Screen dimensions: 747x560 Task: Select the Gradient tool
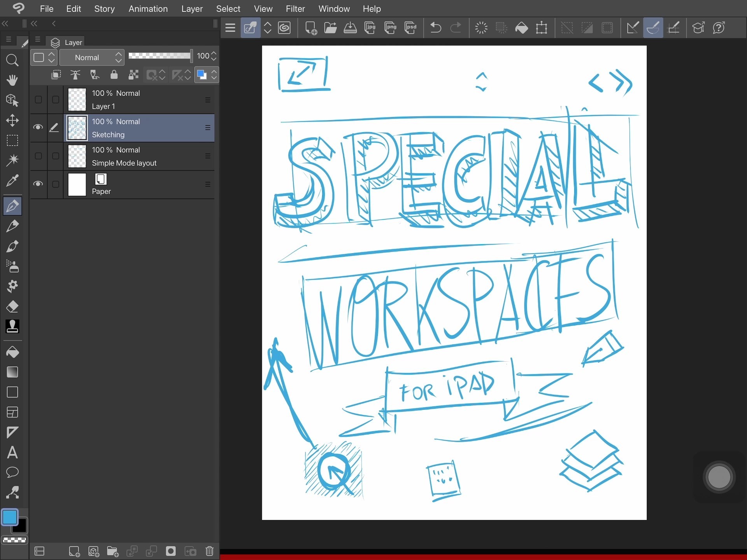point(12,372)
